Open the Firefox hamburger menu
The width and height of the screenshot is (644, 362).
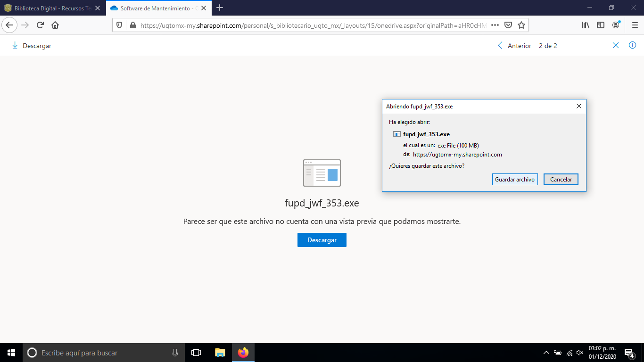[635, 25]
